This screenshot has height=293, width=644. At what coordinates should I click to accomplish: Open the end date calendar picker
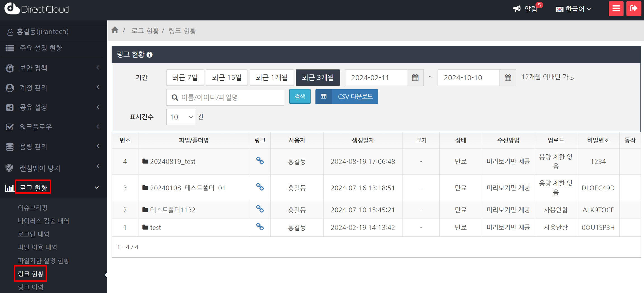[508, 78]
